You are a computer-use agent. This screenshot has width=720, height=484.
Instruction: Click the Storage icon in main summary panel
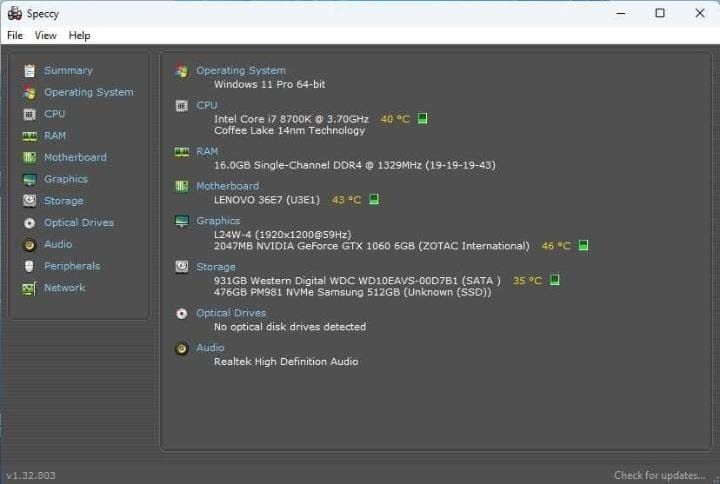pos(182,267)
